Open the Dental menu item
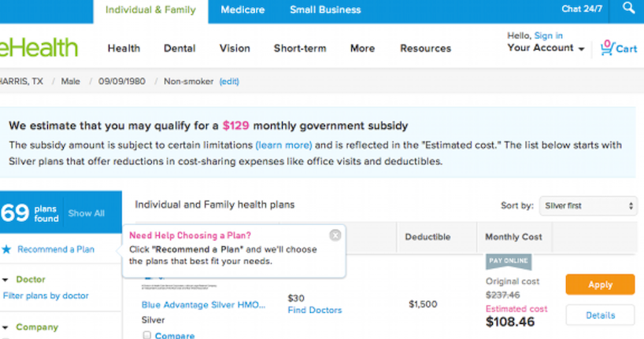This screenshot has height=339, width=644. (x=180, y=48)
